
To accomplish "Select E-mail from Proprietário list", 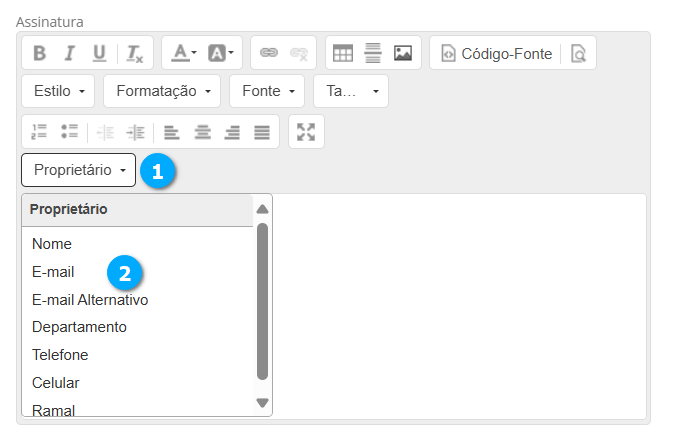I will point(53,271).
